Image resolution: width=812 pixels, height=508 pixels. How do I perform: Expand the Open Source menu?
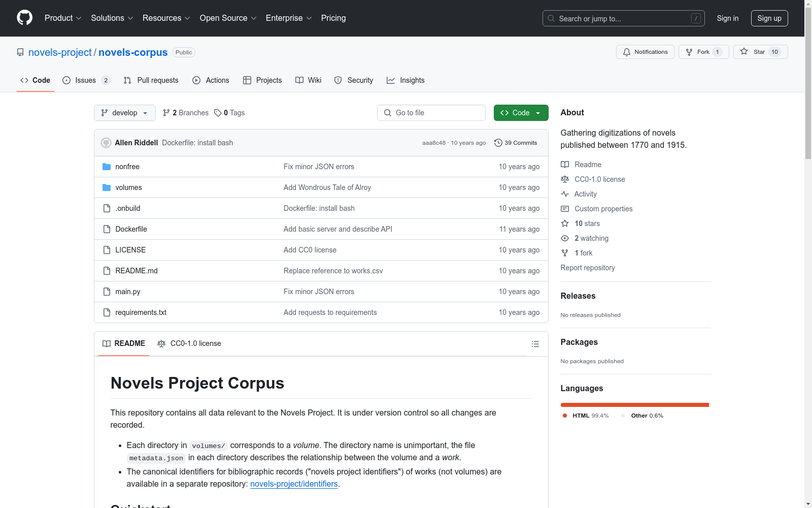pos(228,18)
